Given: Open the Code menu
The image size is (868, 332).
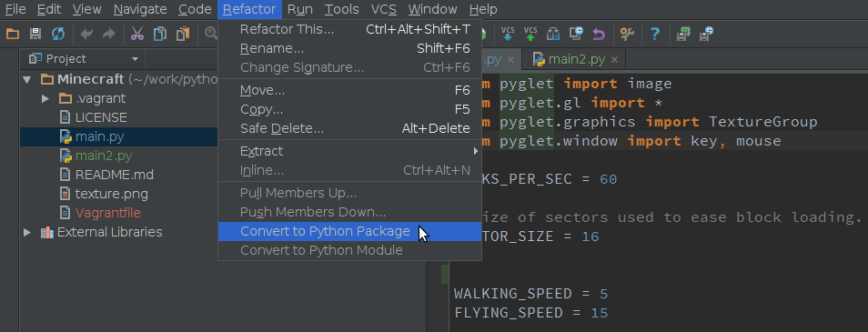Looking at the screenshot, I should pyautogui.click(x=195, y=9).
